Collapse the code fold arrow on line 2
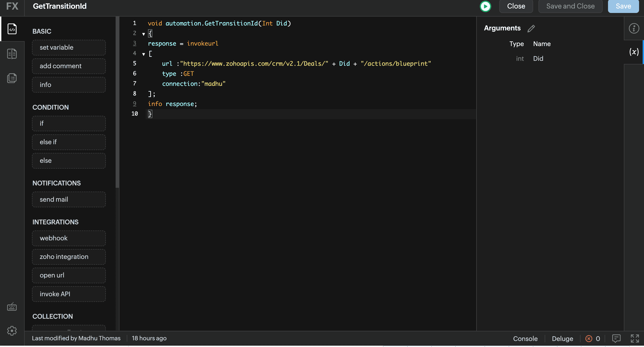This screenshot has height=347, width=644. (x=144, y=34)
